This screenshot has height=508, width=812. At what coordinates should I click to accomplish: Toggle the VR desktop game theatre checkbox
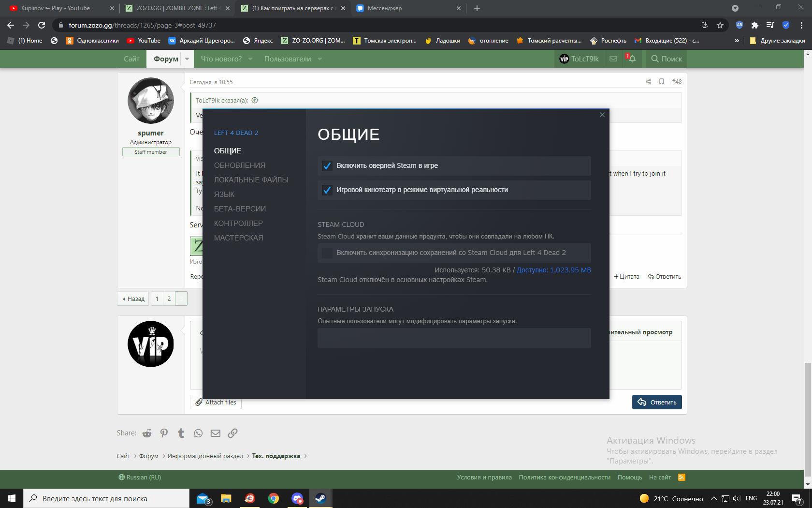point(327,190)
